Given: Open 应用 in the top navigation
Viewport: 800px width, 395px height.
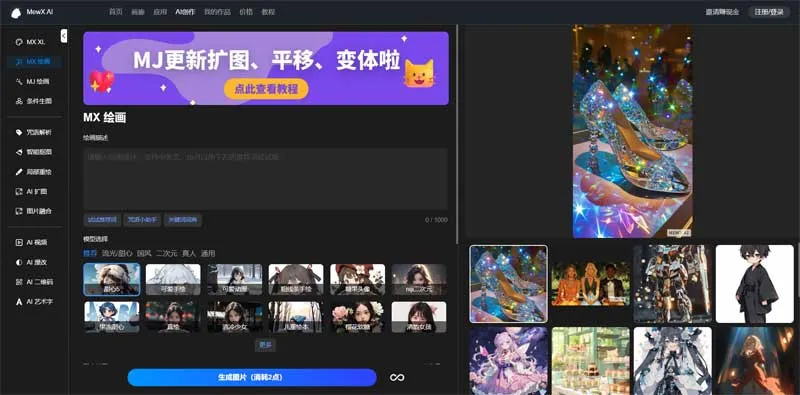Looking at the screenshot, I should point(160,12).
